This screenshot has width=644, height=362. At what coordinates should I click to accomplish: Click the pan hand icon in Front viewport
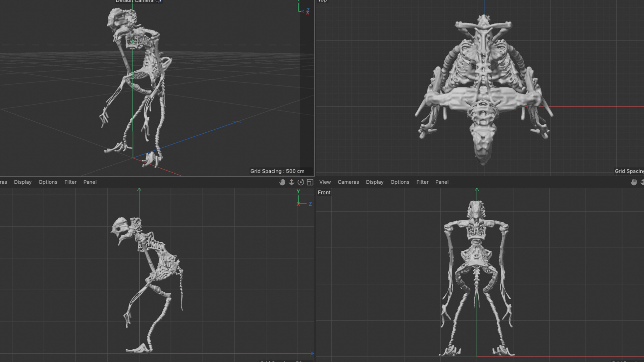[x=634, y=182]
